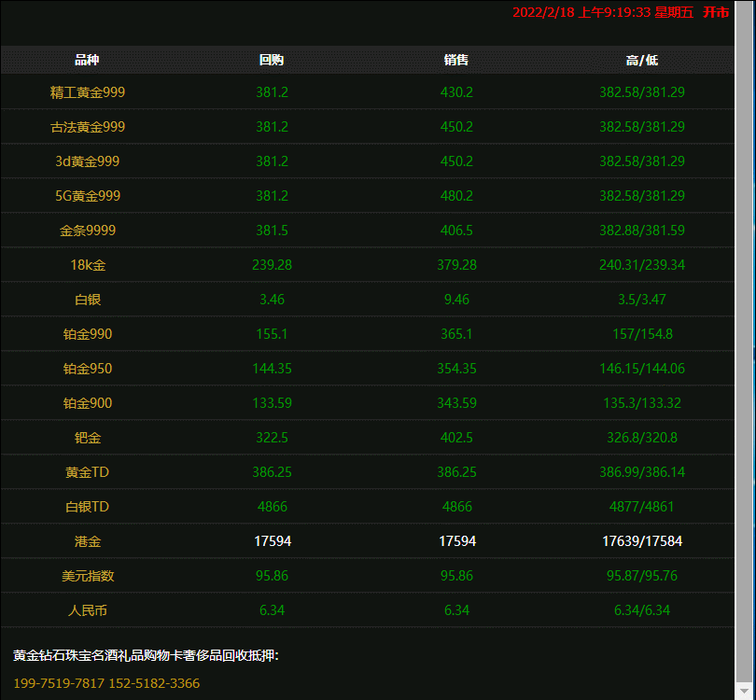Click the 销售 column header
This screenshot has height=700, width=756.
pos(456,60)
